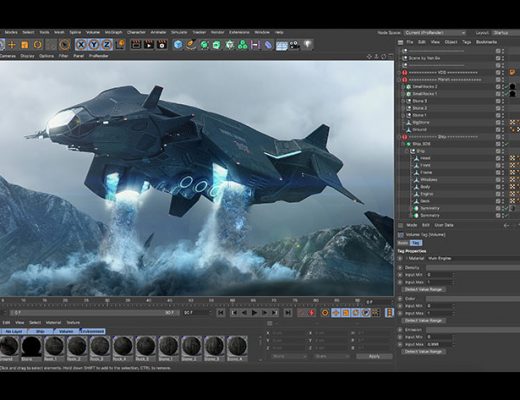Click the Extrude generator icon
The width and height of the screenshot is (520, 400).
click(x=217, y=44)
